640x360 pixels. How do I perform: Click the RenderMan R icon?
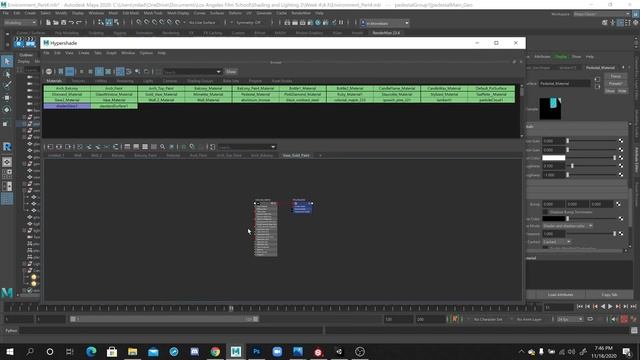pyautogui.click(x=7, y=147)
